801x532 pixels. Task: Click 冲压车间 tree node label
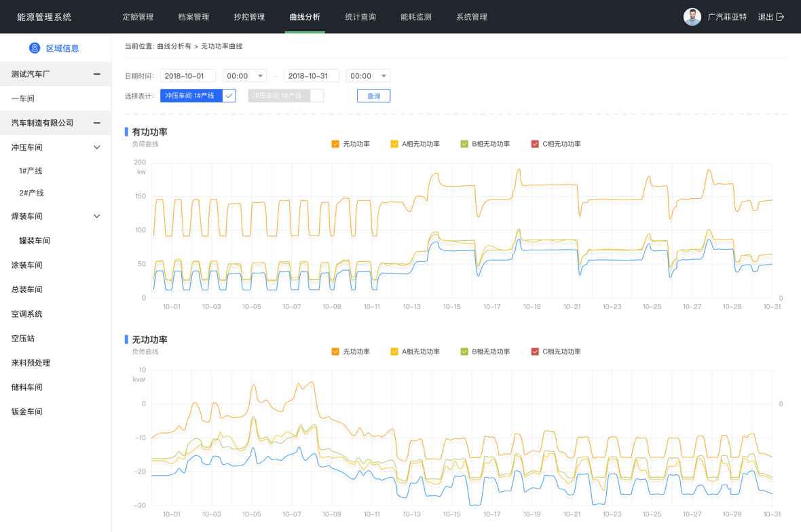[x=27, y=147]
